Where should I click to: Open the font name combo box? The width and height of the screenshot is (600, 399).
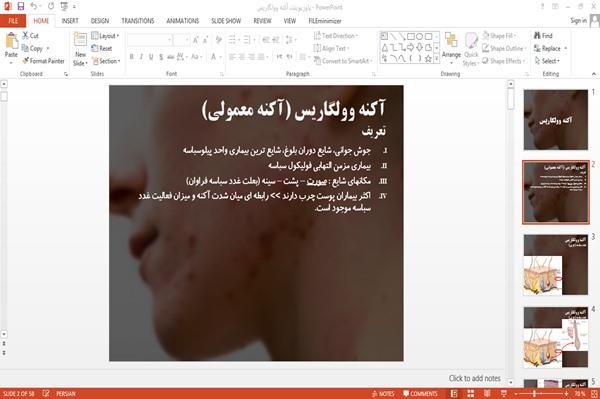[x=150, y=40]
